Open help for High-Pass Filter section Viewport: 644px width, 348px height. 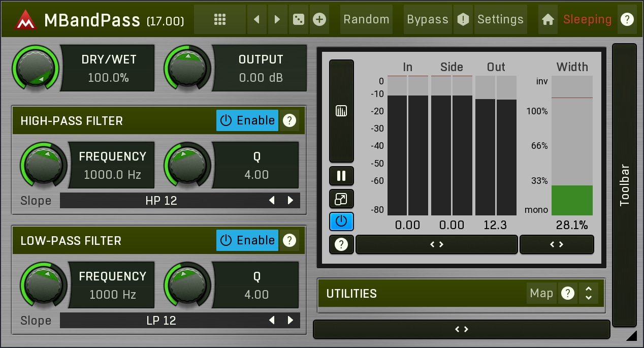(x=289, y=120)
